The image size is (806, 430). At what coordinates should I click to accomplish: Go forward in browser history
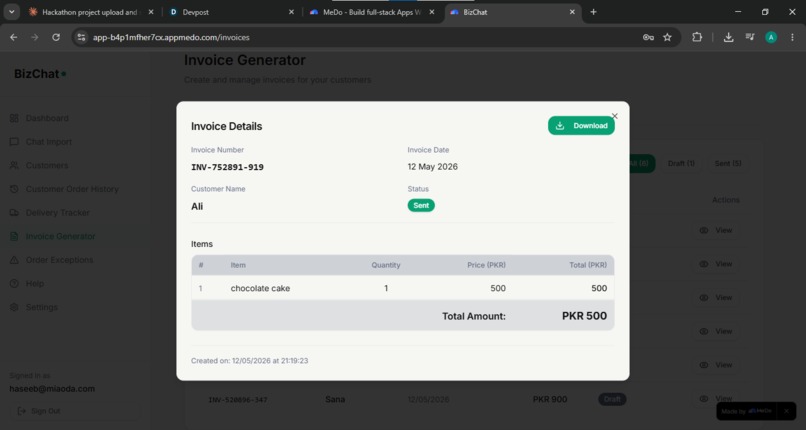(35, 37)
